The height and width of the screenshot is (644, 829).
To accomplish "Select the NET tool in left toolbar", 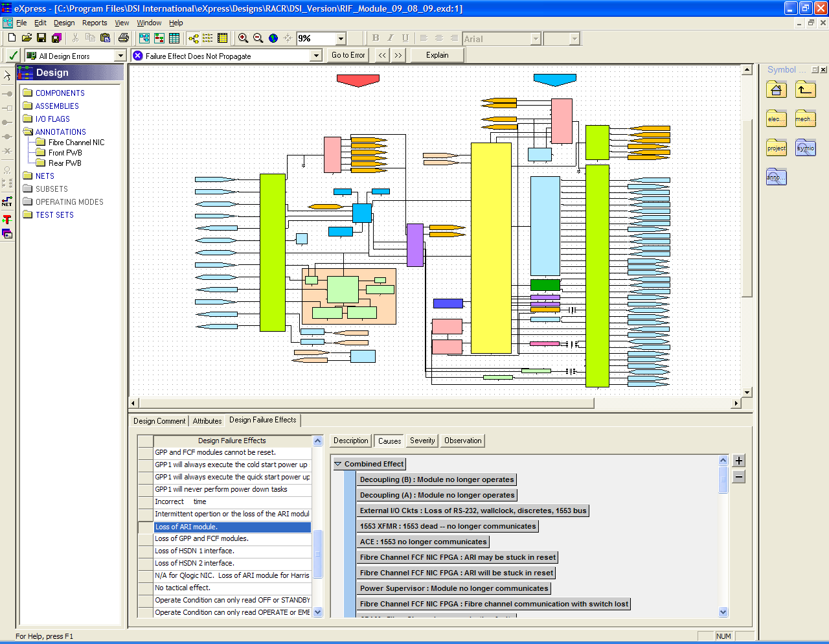I will (7, 202).
